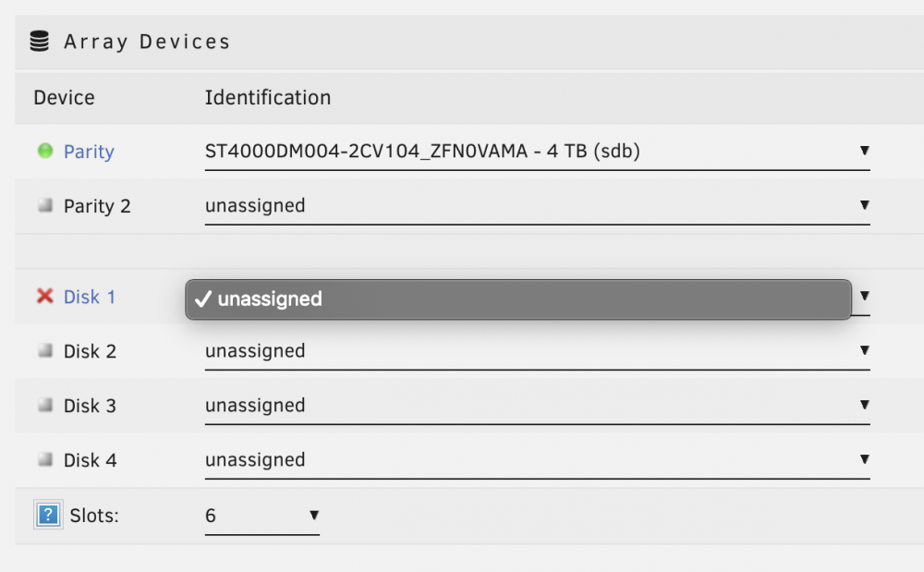Click the Disk 1 dropdown arrow
Screen dimensions: 924x572
[865, 296]
